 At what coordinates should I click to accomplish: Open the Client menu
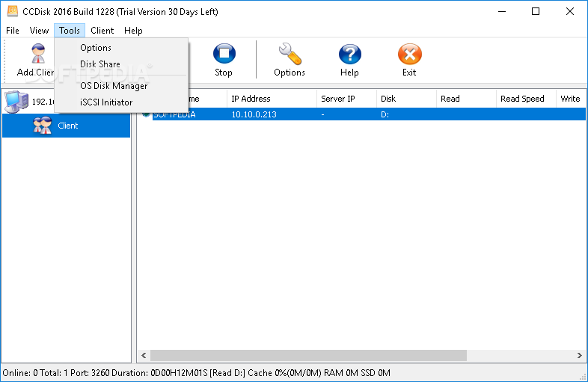click(102, 31)
